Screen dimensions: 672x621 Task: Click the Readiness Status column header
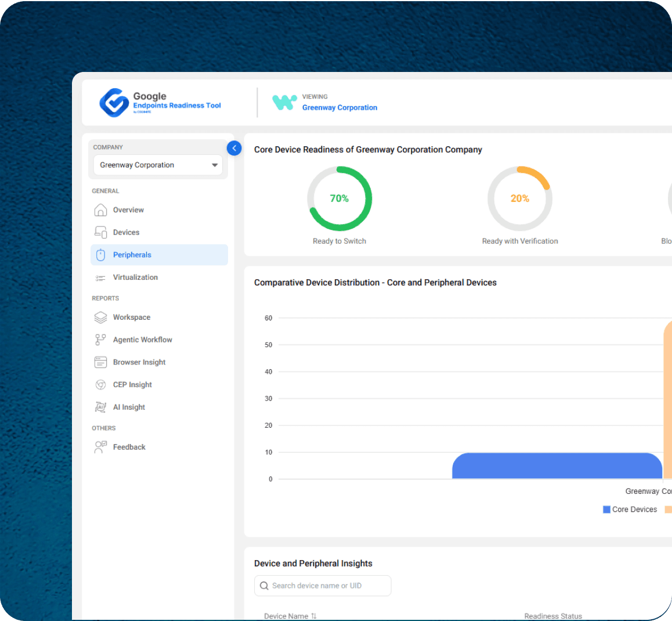click(553, 616)
